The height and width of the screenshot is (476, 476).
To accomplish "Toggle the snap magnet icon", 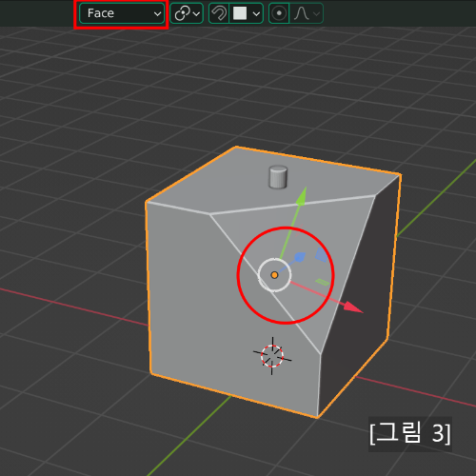I will (219, 13).
